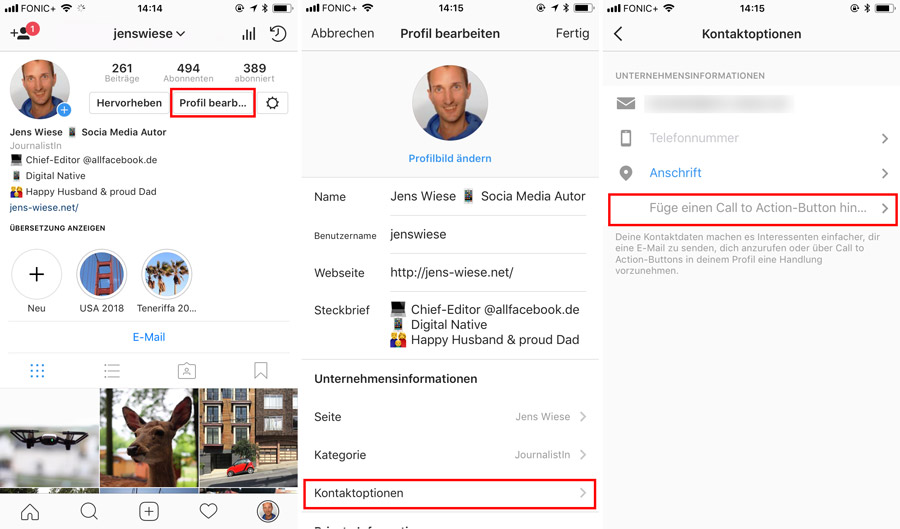Tap battery icon in left status bar

point(282,8)
